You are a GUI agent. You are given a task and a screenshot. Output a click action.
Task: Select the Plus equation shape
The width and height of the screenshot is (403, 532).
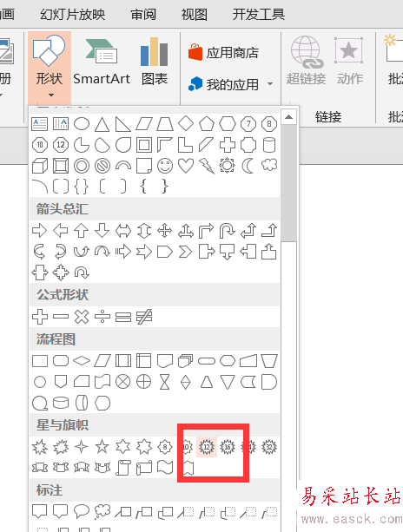(40, 317)
